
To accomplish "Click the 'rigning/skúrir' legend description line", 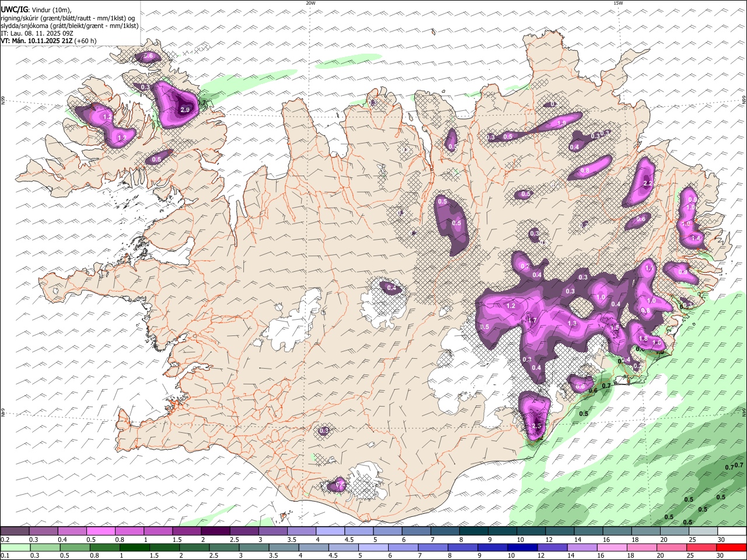I will coord(68,17).
